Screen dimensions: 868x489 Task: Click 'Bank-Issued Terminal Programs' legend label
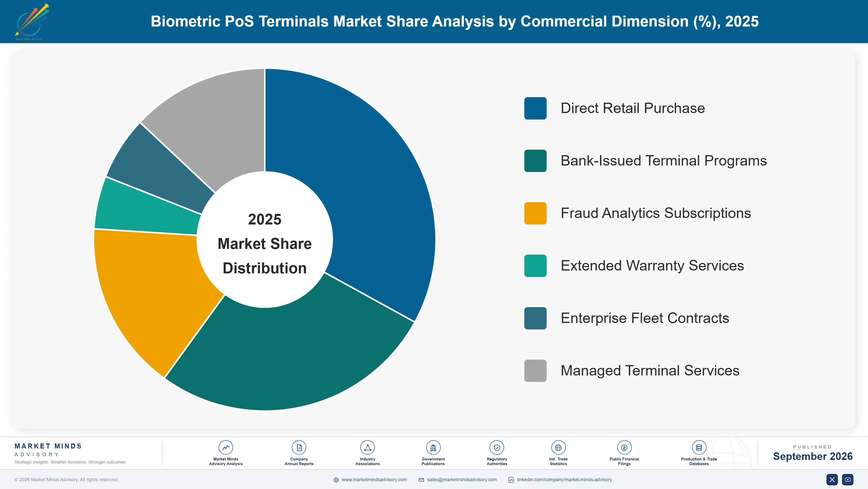point(663,161)
